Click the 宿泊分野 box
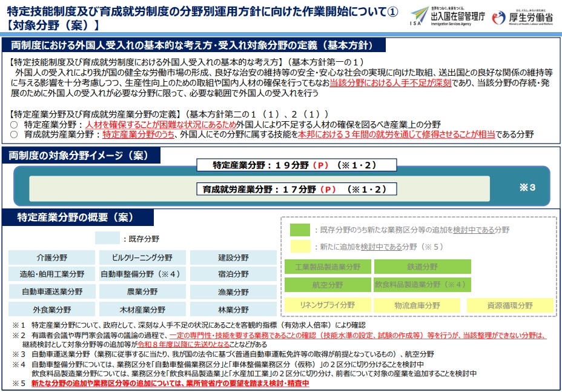Screen dimensions: 562x392 [233, 274]
